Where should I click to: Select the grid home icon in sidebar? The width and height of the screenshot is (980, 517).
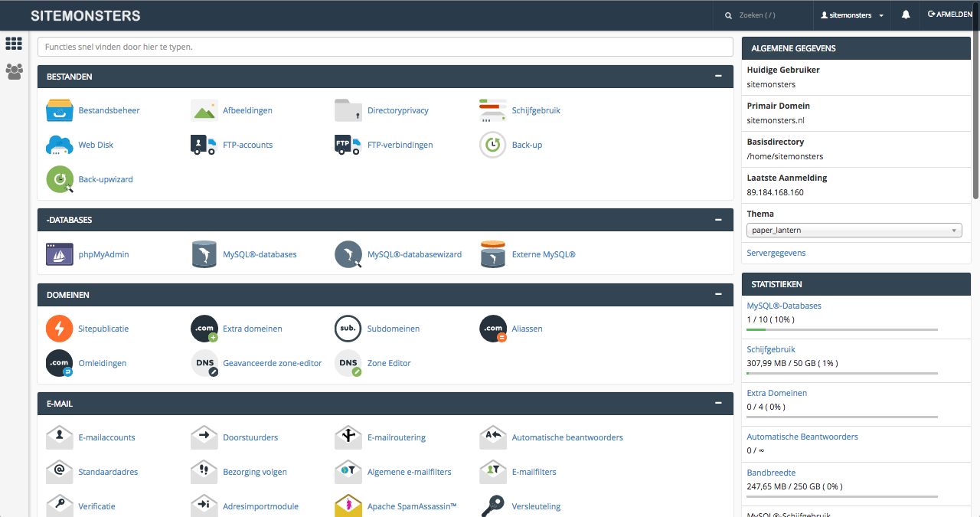point(14,44)
